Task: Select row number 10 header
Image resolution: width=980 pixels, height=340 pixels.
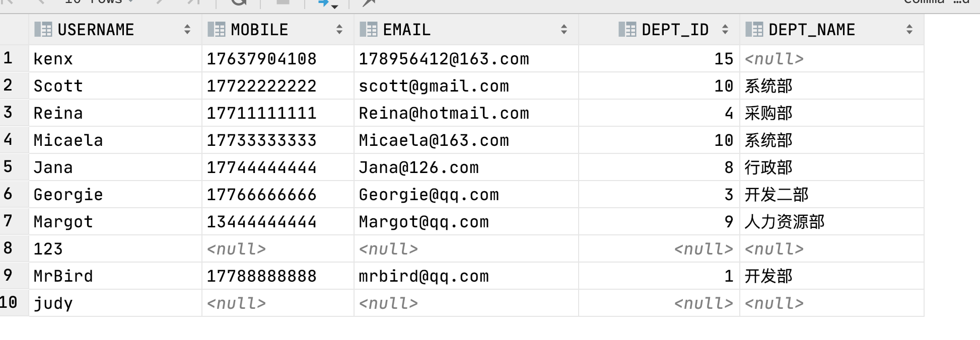Action: (x=14, y=303)
